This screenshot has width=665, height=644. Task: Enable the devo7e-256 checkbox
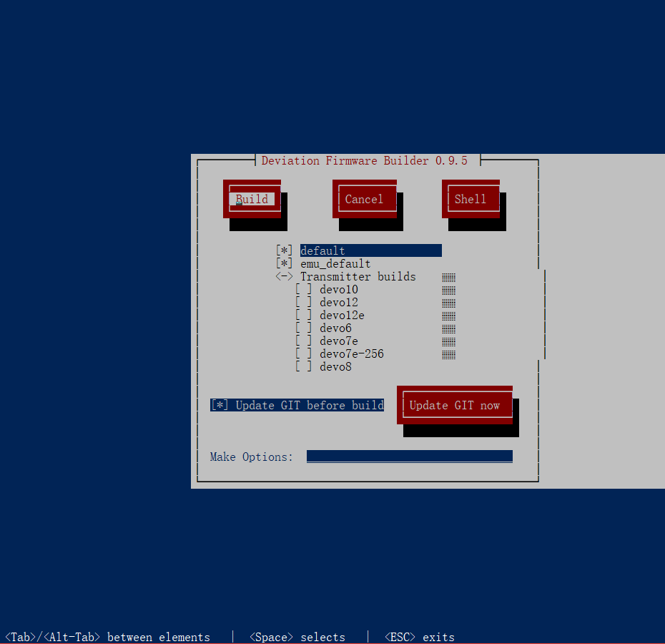coord(303,353)
